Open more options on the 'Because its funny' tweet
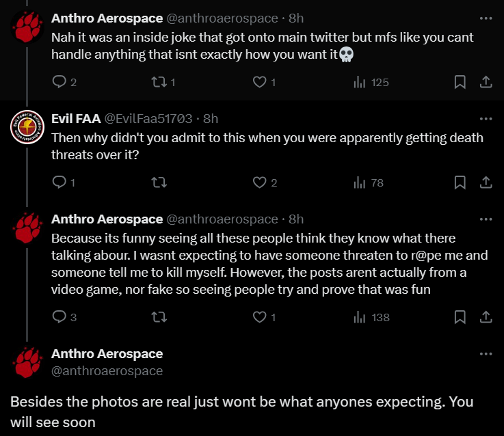This screenshot has height=436, width=504. tap(486, 219)
